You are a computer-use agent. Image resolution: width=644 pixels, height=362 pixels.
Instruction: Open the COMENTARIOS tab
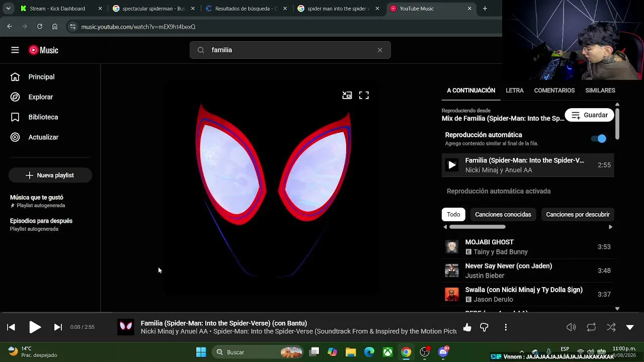554,90
